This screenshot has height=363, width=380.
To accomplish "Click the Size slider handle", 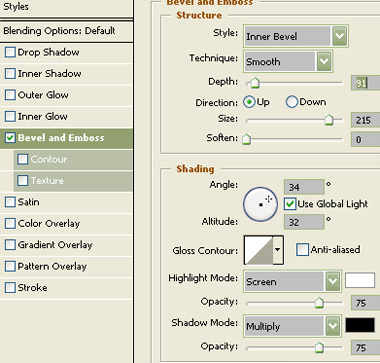I will click(329, 120).
